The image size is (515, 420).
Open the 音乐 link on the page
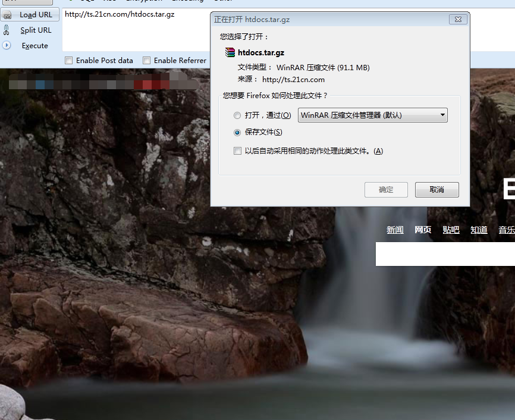[507, 230]
